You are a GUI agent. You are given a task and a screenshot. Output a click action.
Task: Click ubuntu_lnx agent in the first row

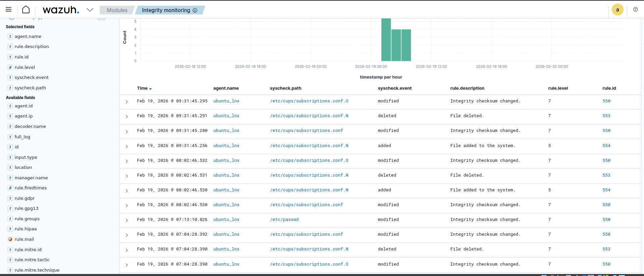[226, 101]
